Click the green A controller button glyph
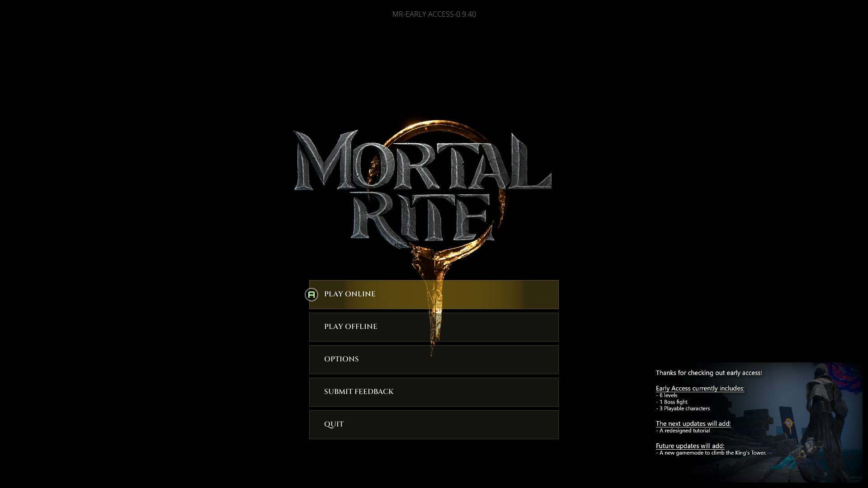 [311, 295]
